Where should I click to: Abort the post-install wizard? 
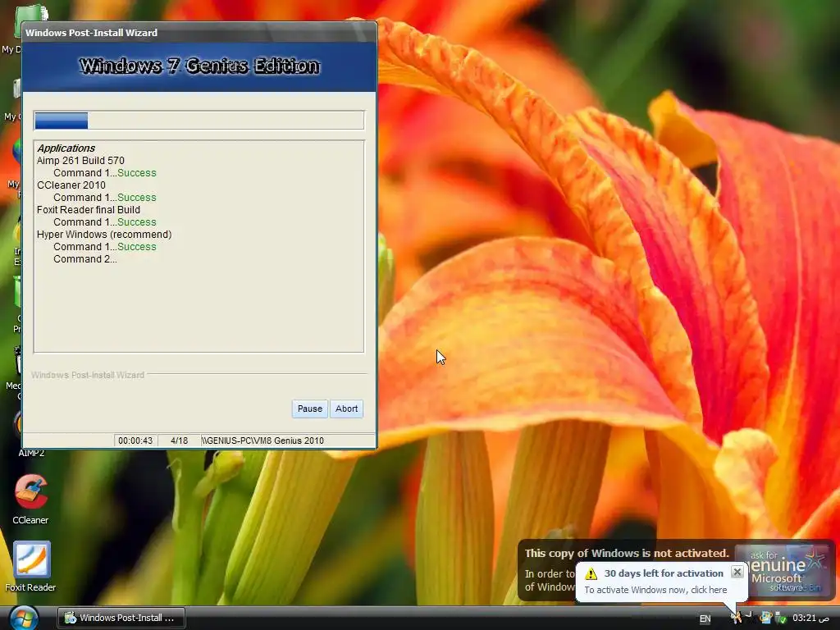coord(347,409)
